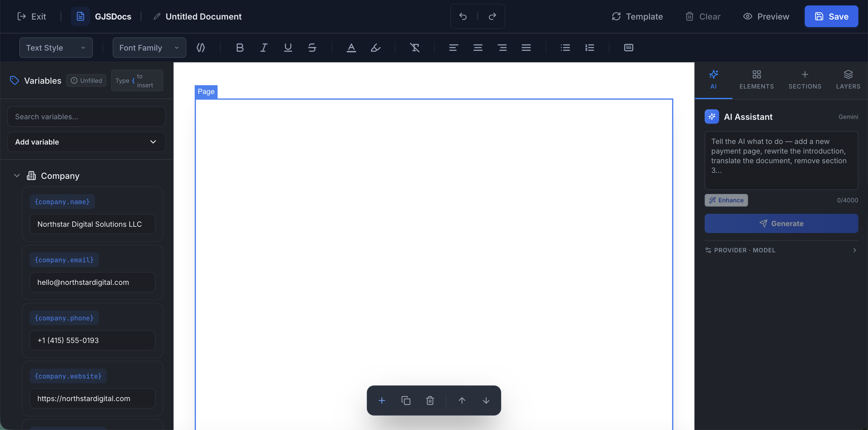Open the Text Style dropdown

[56, 48]
